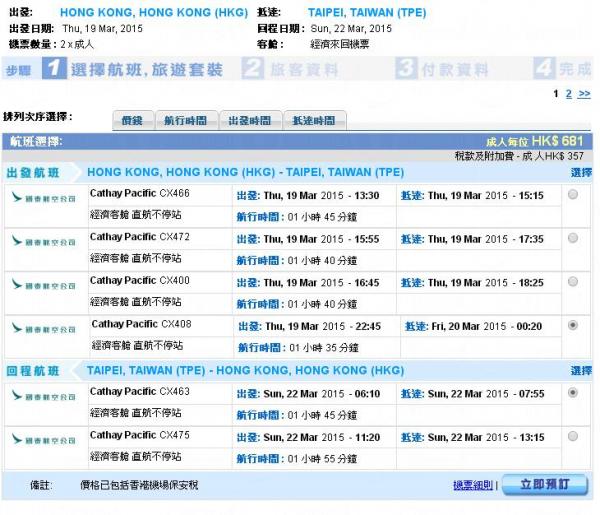Viewport: 600px width, 515px height.
Task: Pick the CX400 16:45 departure radio button
Action: coord(572,282)
